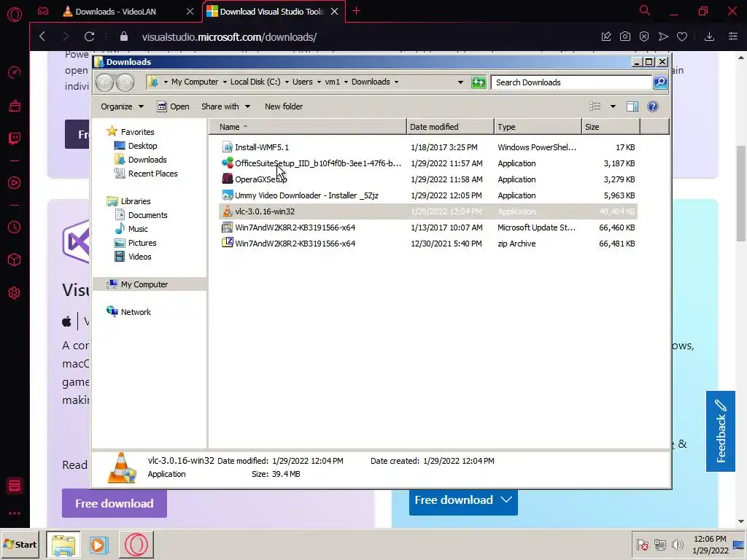Expand the Share with dropdown

tap(225, 106)
